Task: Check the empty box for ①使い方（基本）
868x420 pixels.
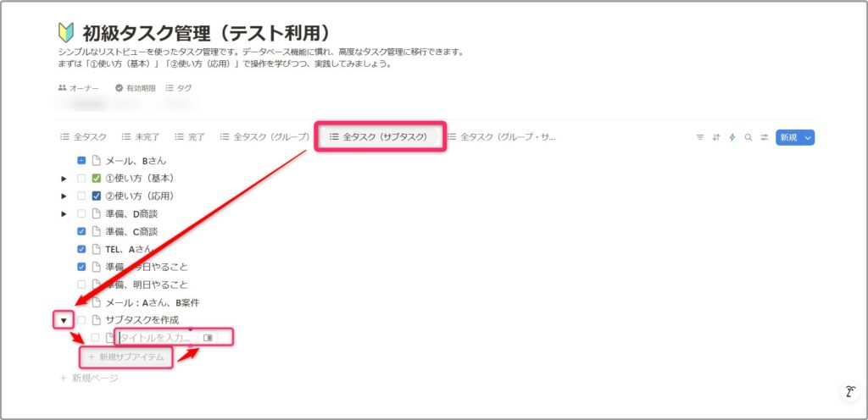Action: [81, 179]
